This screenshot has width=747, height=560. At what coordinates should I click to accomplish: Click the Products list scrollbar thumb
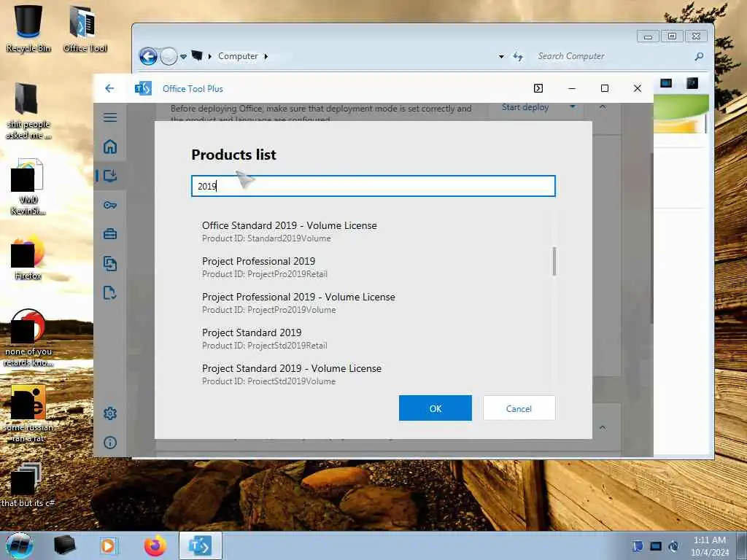(554, 261)
